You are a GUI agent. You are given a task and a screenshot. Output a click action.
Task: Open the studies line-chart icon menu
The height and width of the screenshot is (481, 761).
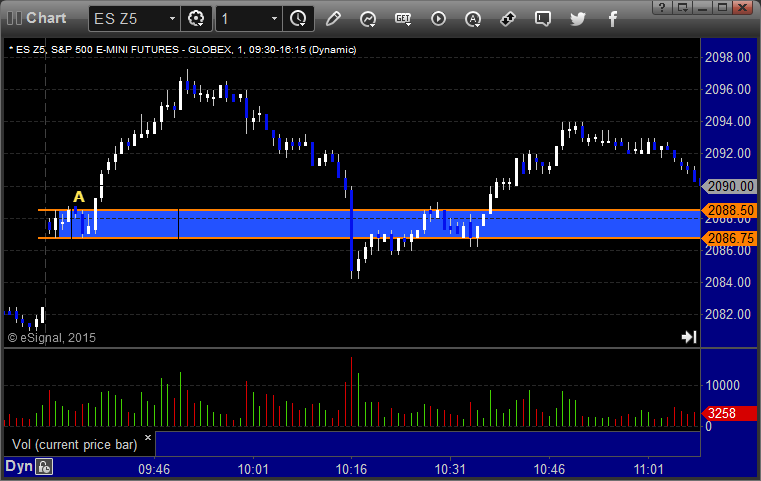point(368,19)
